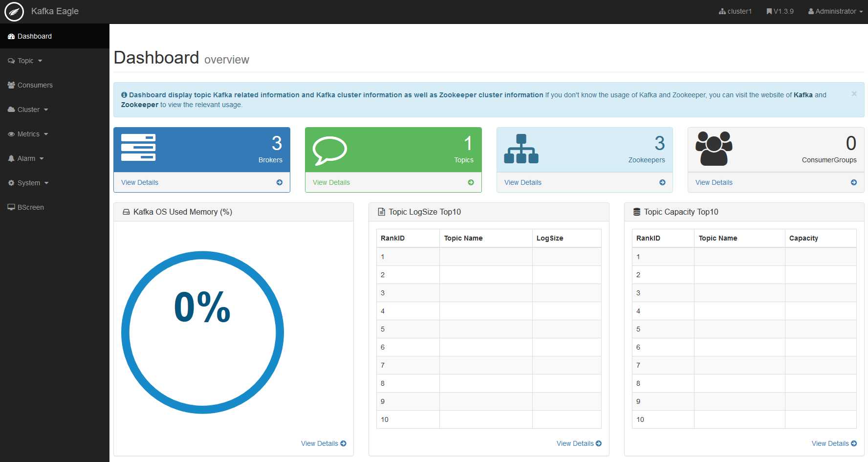The image size is (868, 462).
Task: Click the Kafka Eagle logo icon
Action: coord(14,12)
